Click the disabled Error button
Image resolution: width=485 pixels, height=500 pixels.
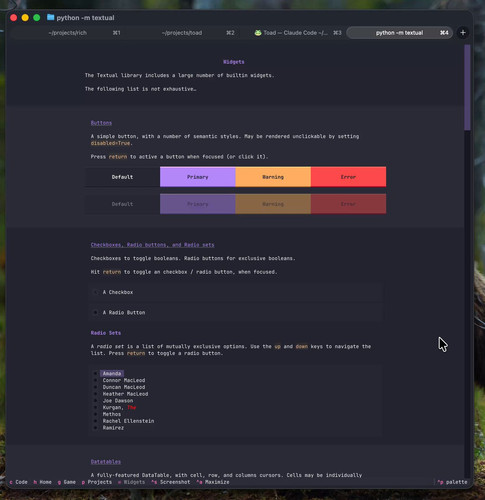348,204
